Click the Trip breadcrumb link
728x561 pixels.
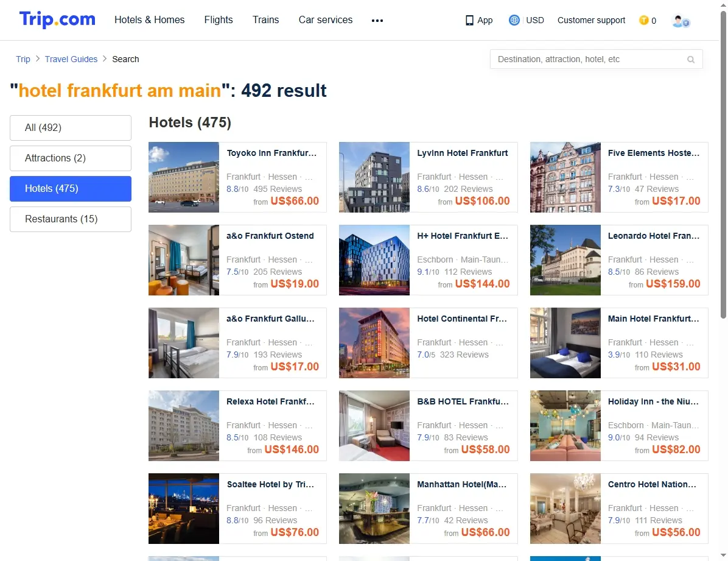coord(23,59)
